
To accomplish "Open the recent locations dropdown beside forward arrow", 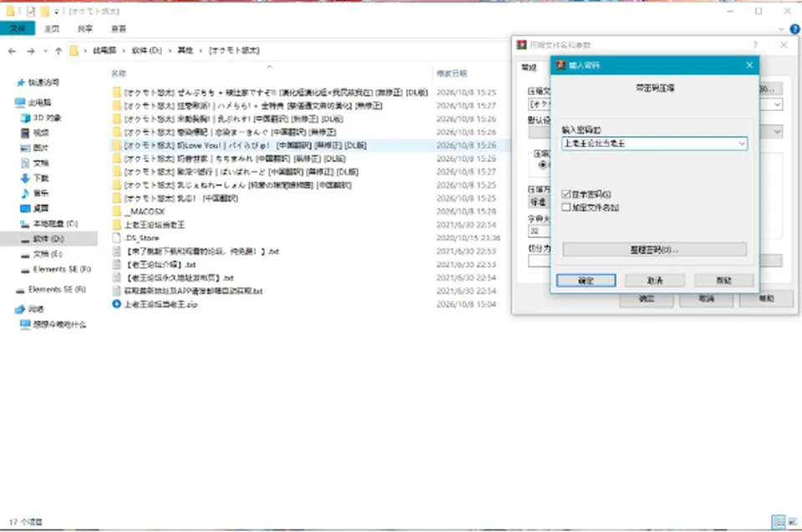I will [x=45, y=51].
